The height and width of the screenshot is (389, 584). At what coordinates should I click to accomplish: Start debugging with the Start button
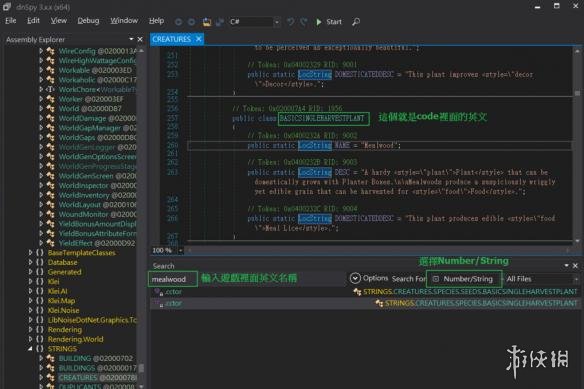point(328,22)
